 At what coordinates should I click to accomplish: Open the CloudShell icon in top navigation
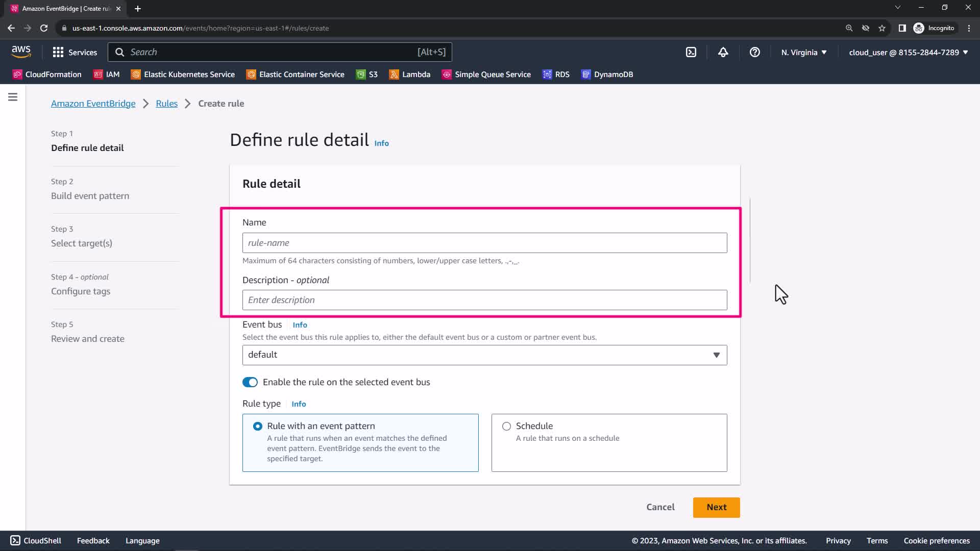tap(691, 52)
